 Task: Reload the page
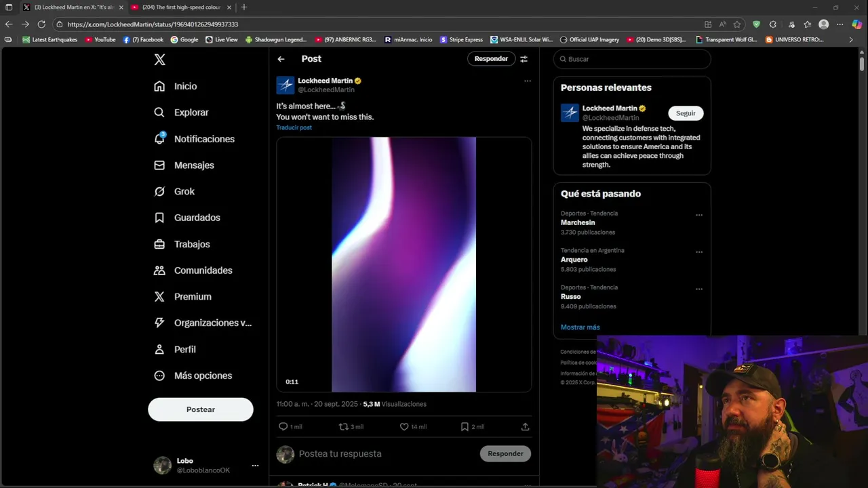41,24
